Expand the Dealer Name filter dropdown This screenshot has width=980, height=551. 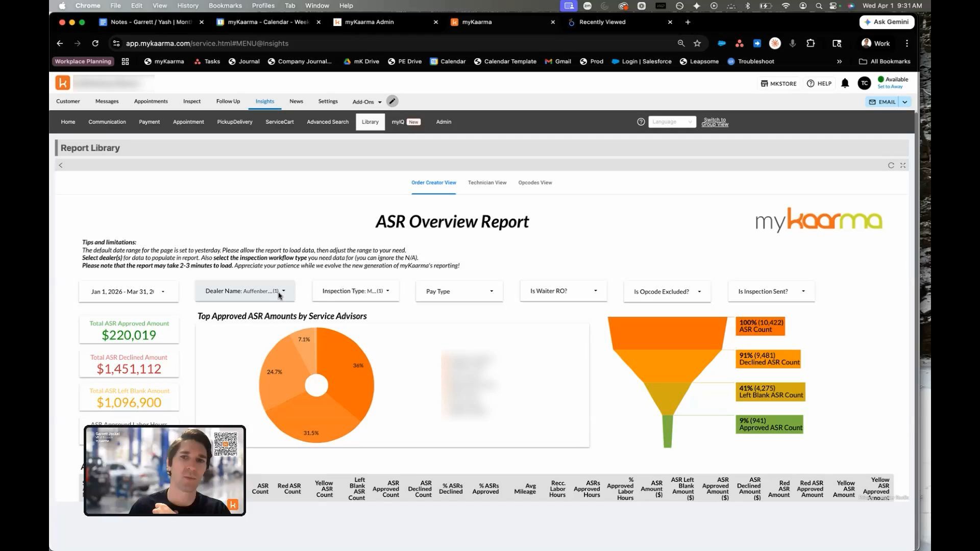(245, 291)
